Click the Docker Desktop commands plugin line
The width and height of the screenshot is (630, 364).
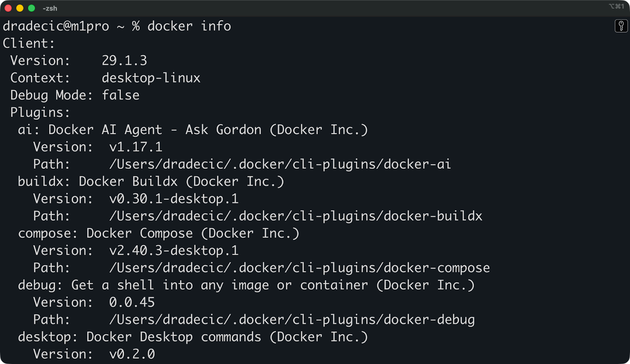pyautogui.click(x=193, y=336)
